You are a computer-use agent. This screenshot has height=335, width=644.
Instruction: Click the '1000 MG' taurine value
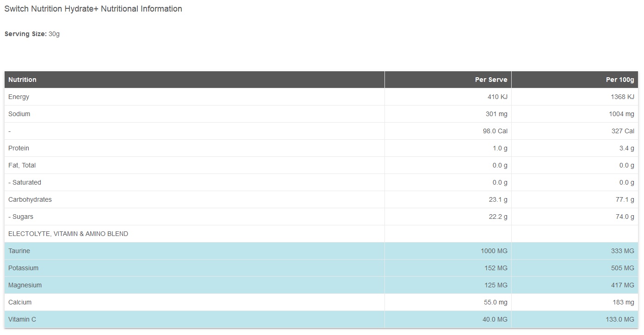(x=494, y=251)
